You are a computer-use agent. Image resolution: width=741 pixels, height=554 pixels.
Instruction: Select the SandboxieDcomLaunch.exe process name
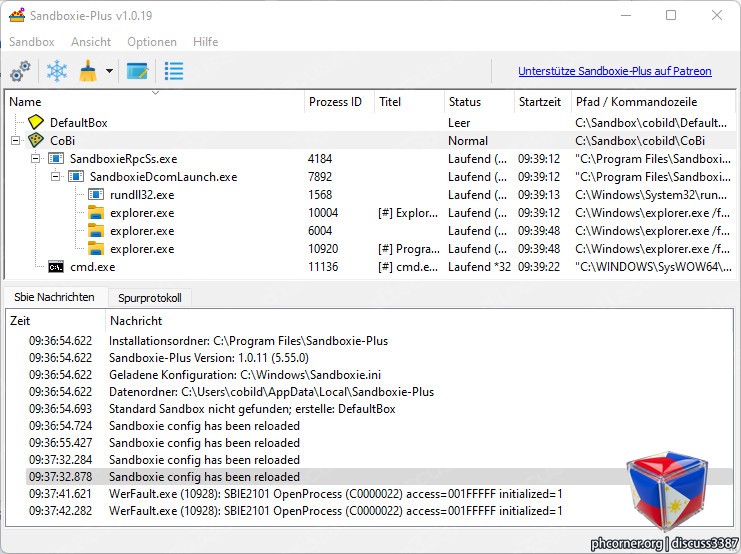point(164,176)
